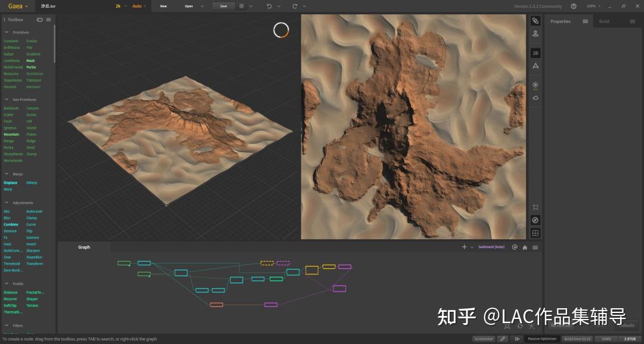Screen dimensions: 644x344
Task: Click the plus icon to add a graph node
Action: [x=464, y=247]
